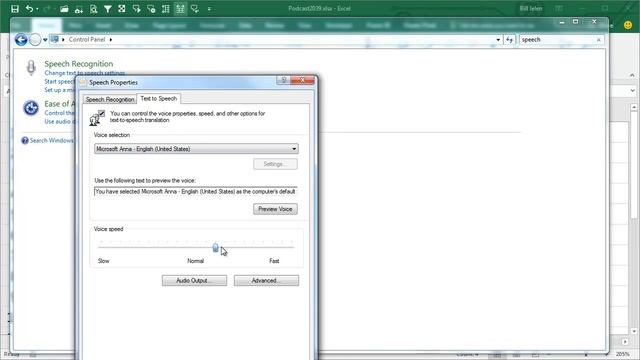Open the Microsoft Anna voice selection dropdown
Screen dimensions: 640x360
[196, 149]
